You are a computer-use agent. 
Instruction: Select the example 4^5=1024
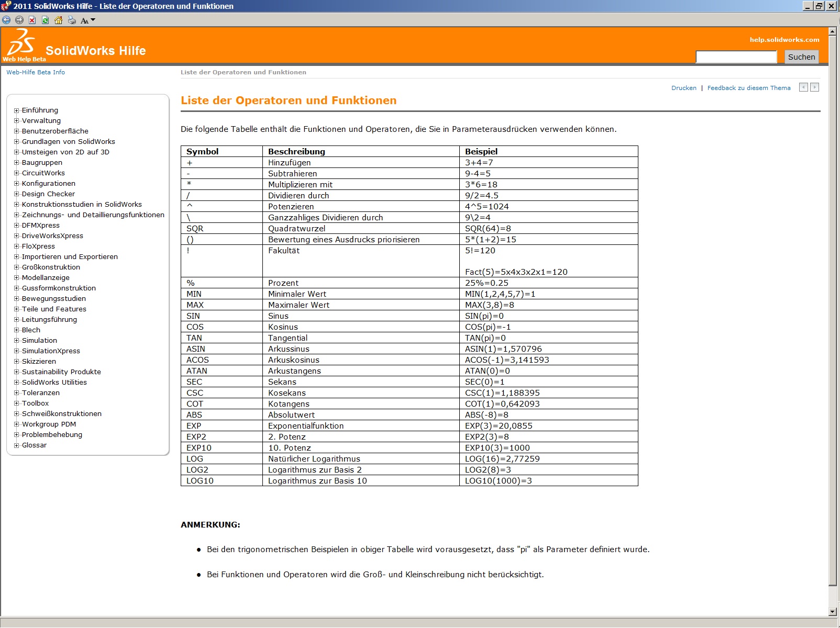point(487,207)
